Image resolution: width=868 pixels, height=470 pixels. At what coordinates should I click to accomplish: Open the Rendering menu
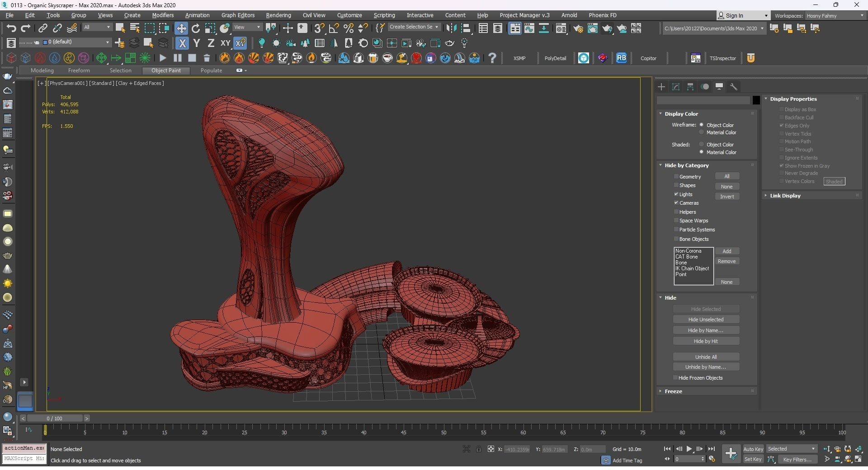(278, 15)
